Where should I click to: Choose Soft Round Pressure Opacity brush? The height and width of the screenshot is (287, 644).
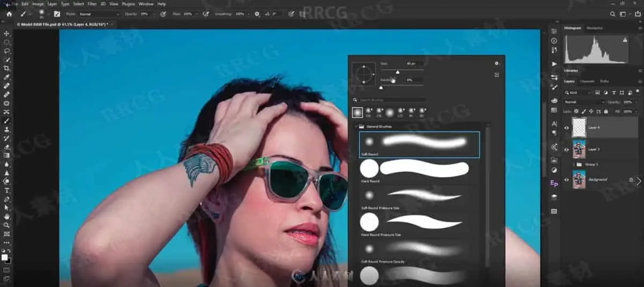(x=419, y=252)
